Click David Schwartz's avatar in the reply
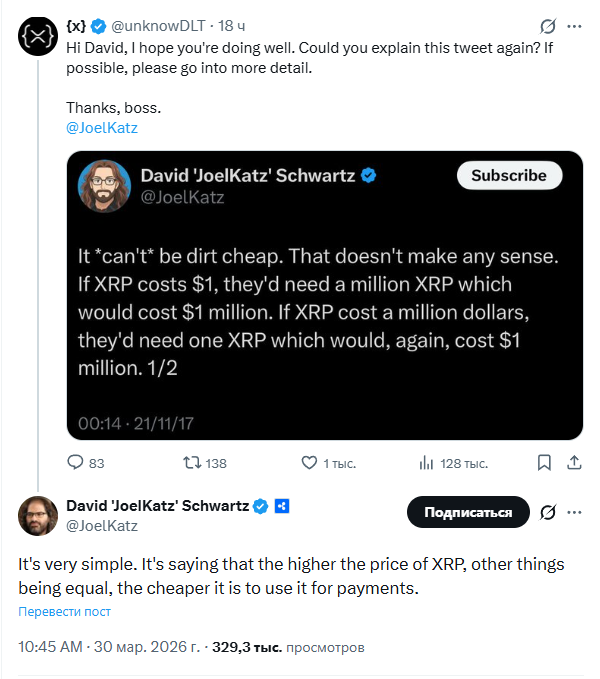Image resolution: width=600 pixels, height=679 pixels. (x=37, y=515)
